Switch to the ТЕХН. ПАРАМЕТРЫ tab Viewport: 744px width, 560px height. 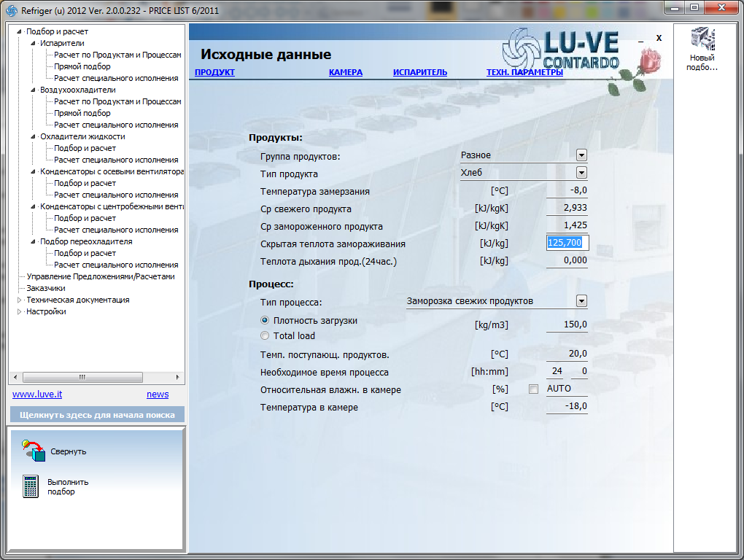tap(524, 72)
